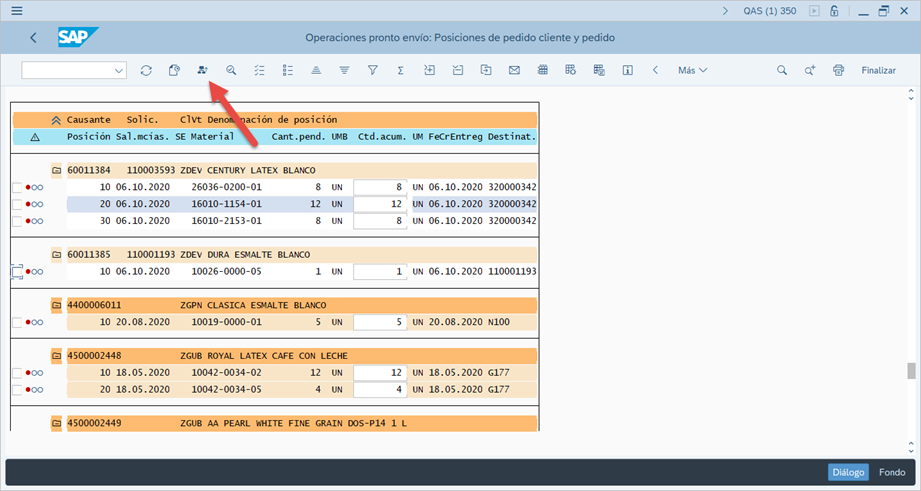Click the filter funnel icon
The image size is (921, 491).
(x=372, y=71)
